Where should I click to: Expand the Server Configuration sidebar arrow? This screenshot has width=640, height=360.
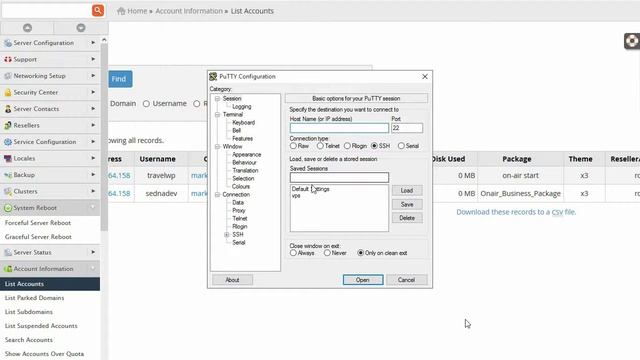[x=93, y=42]
